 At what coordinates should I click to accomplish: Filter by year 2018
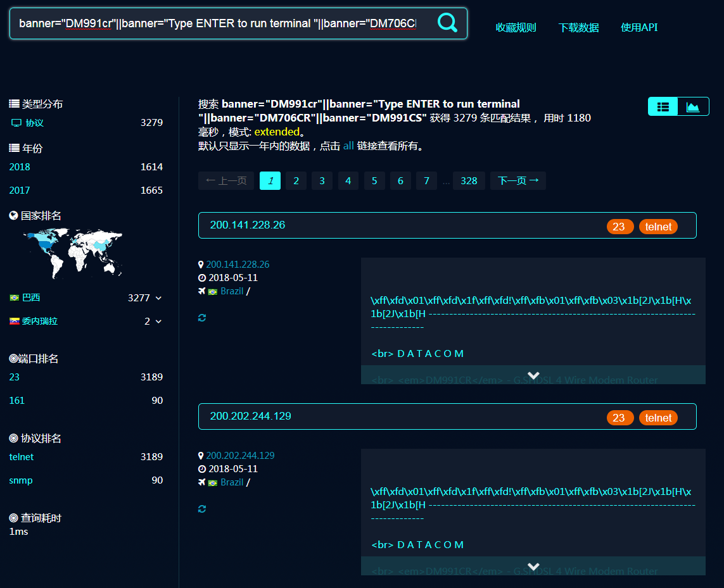point(20,166)
